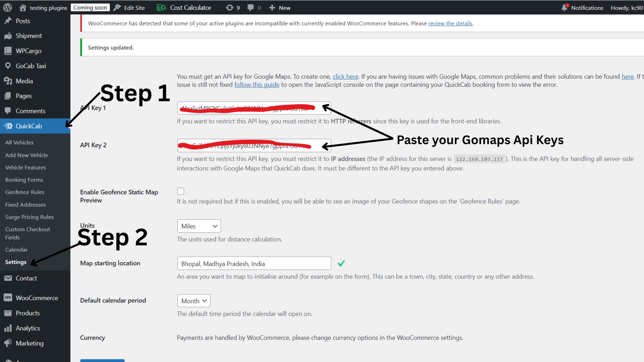Click the here link for Google Maps solutions
The height and width of the screenshot is (362, 644).
coord(627,76)
